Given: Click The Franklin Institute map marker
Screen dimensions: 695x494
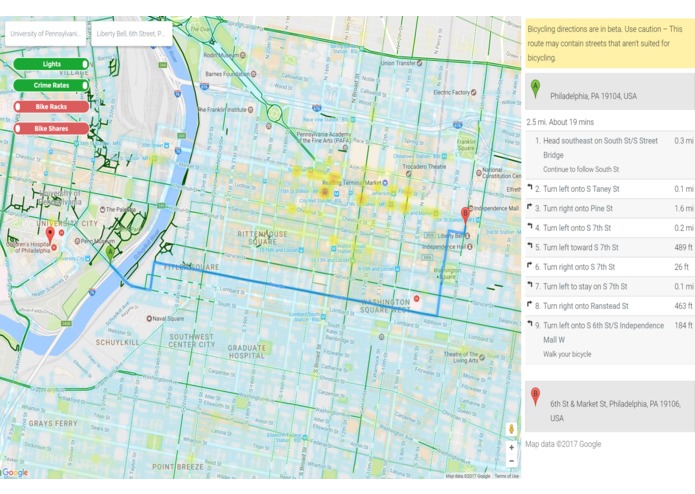Looking at the screenshot, I should point(250,109).
